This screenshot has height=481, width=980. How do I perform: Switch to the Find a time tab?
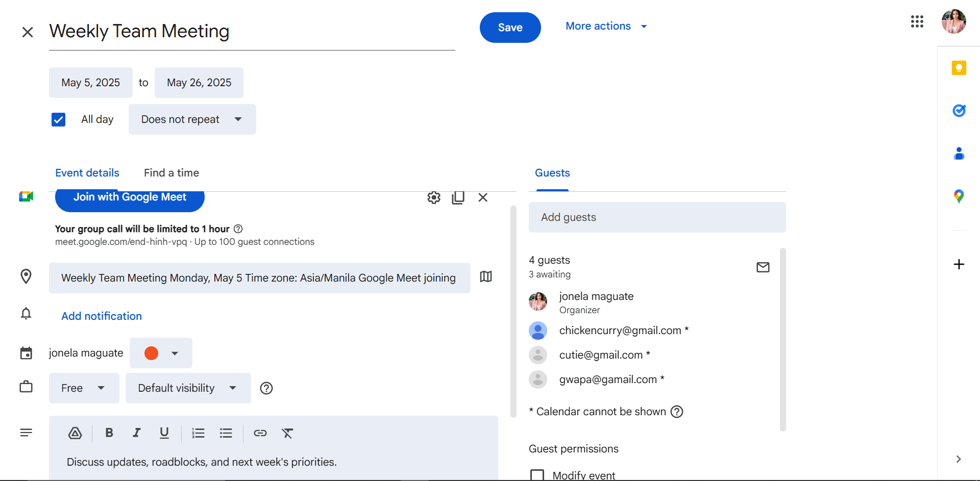click(x=171, y=173)
